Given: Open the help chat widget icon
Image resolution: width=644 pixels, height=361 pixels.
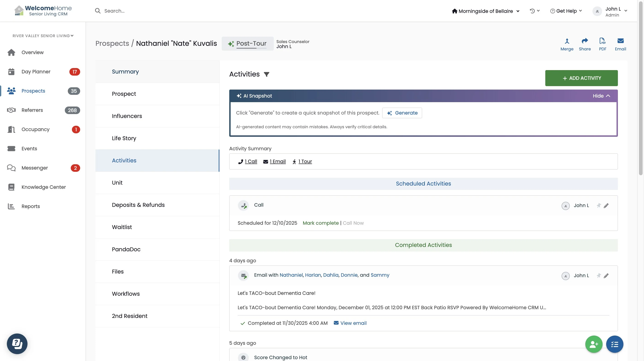Looking at the screenshot, I should (17, 344).
